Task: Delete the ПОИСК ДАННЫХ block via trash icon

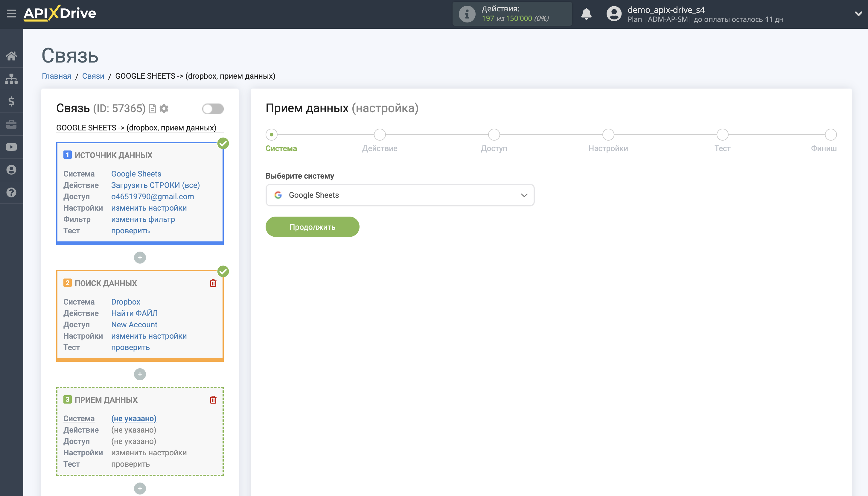Action: point(213,283)
